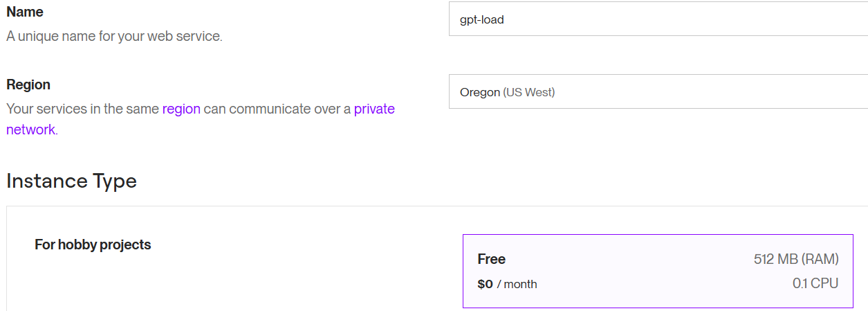Viewport: 868px width, 311px height.
Task: Click "Oregon" in the Region selector
Action: click(480, 92)
